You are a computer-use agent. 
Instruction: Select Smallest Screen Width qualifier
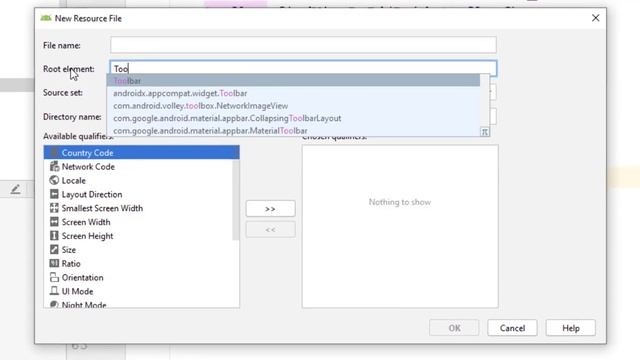(x=139, y=208)
